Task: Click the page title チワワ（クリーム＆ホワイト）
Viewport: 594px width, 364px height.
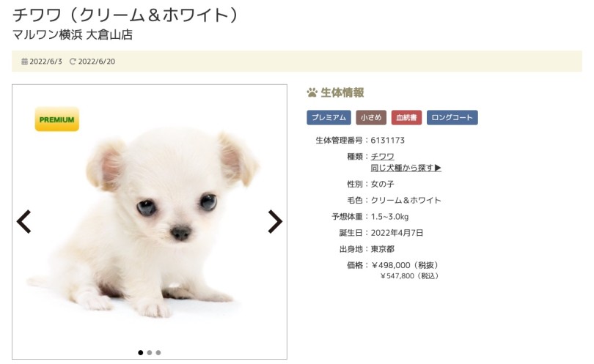Action: [125, 15]
